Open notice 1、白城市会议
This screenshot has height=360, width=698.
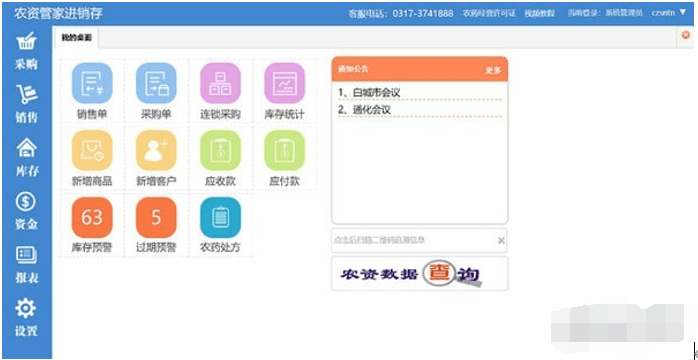pyautogui.click(x=369, y=93)
